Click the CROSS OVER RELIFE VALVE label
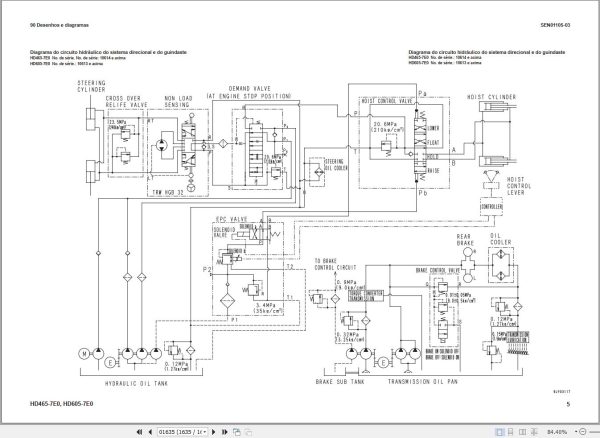 coord(126,101)
